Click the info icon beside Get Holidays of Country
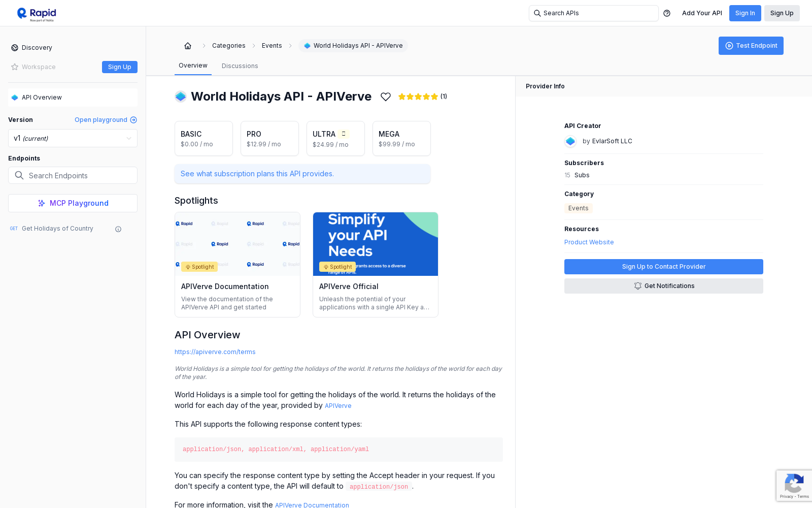812x508 pixels. [x=118, y=229]
